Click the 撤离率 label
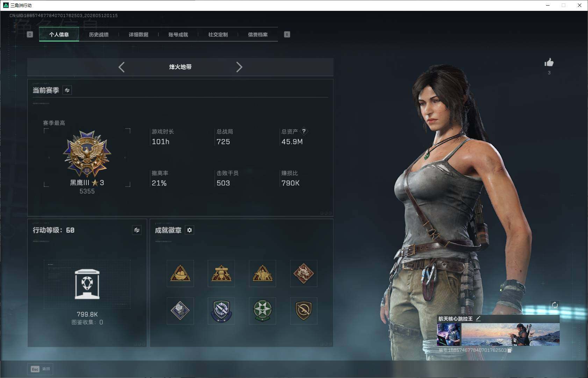This screenshot has height=378, width=588. pos(160,173)
